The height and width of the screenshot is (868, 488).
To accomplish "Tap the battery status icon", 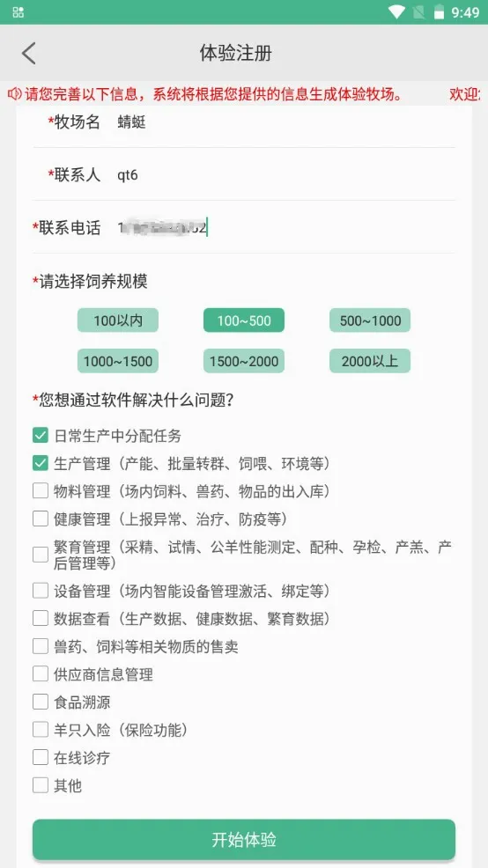I will click(439, 11).
